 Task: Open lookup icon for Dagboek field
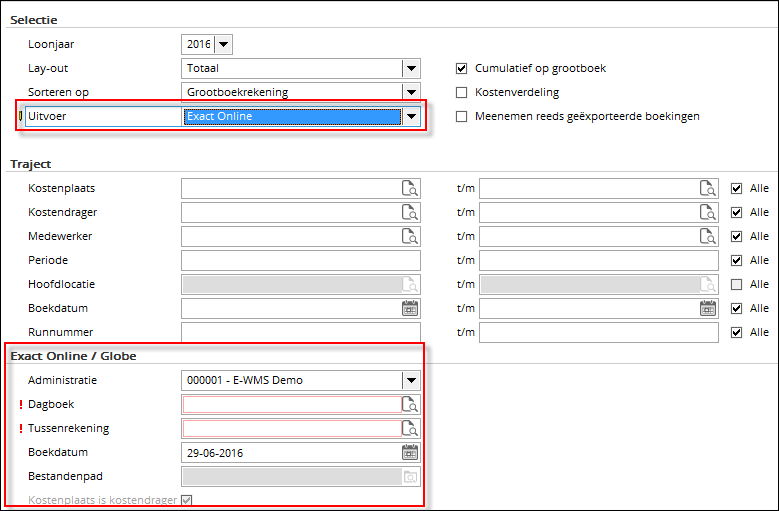click(410, 404)
